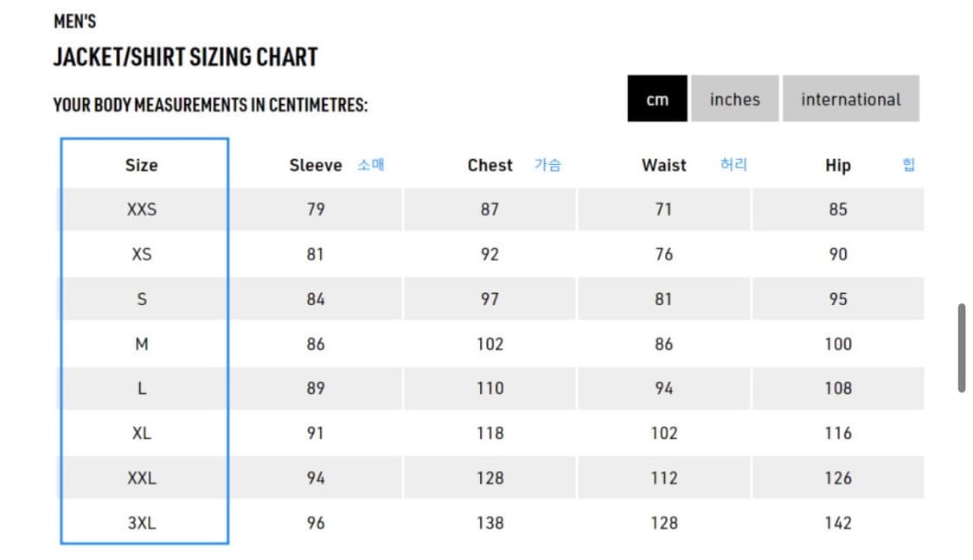Select the XL size row label
Image resolution: width=973 pixels, height=560 pixels.
click(x=142, y=433)
